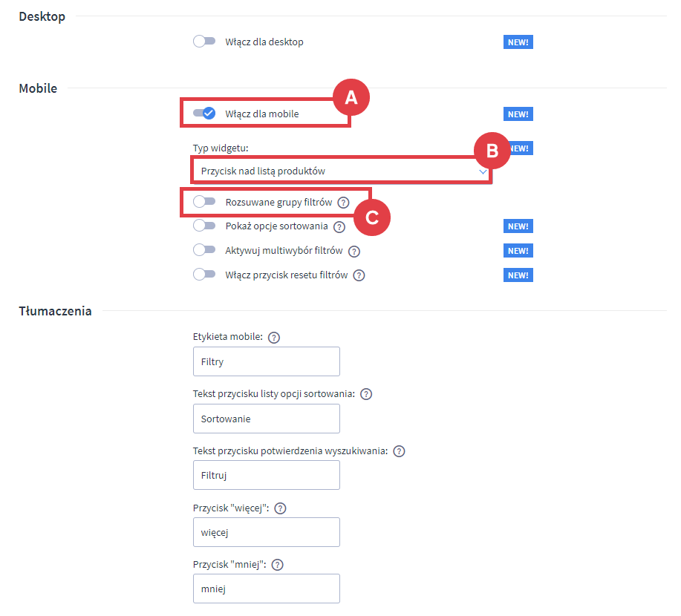
Task: Click help icon beside 'Przycisk "więcej"'
Action: point(280,508)
